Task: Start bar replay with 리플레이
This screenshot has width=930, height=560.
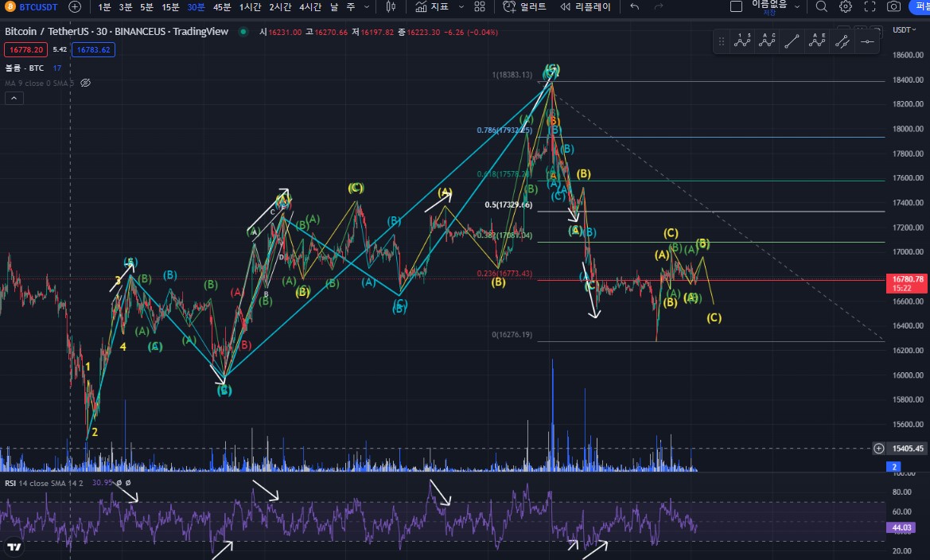Action: click(x=586, y=7)
